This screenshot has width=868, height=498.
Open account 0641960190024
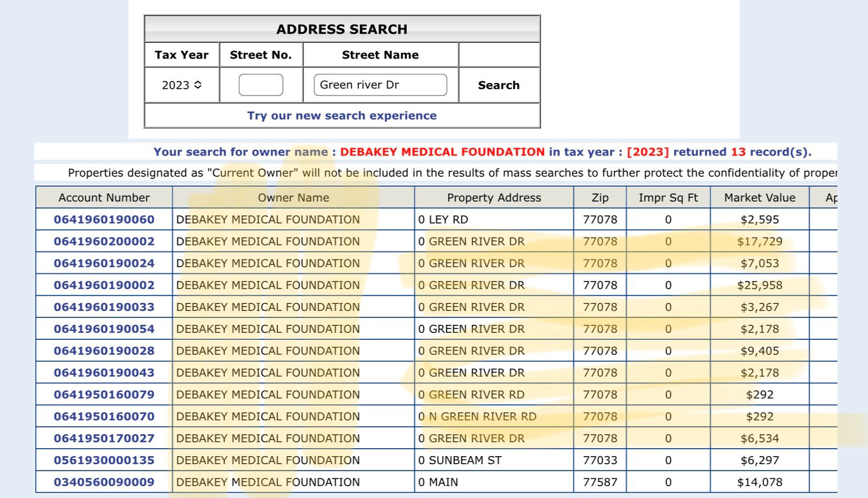pos(104,263)
